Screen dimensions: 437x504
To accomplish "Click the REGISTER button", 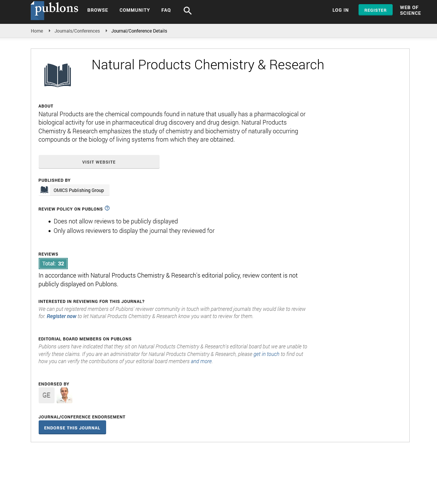I will click(x=375, y=10).
